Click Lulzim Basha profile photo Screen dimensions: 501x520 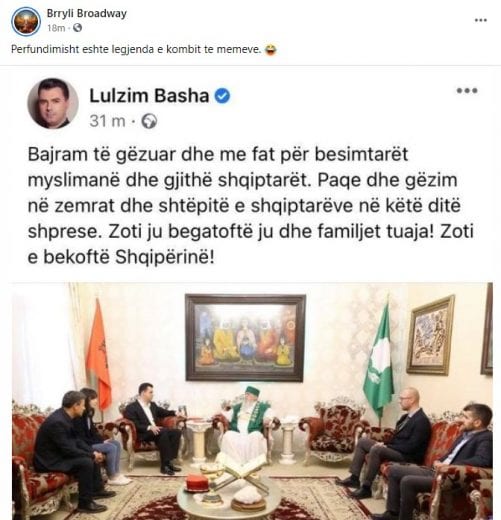[x=53, y=103]
